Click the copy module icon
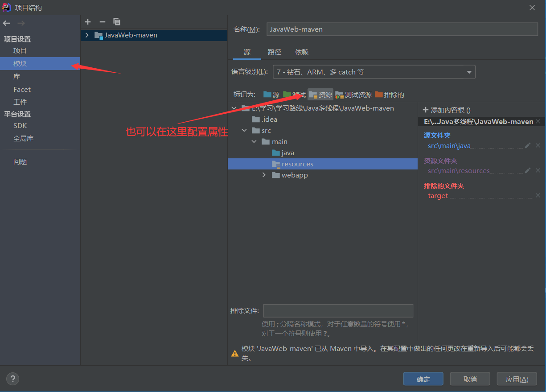 coord(117,22)
